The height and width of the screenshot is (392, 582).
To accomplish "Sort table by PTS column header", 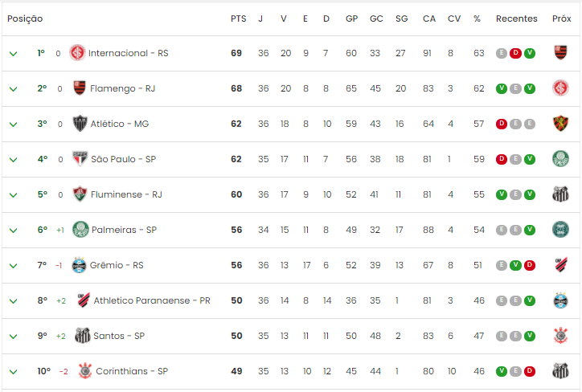I will (238, 18).
